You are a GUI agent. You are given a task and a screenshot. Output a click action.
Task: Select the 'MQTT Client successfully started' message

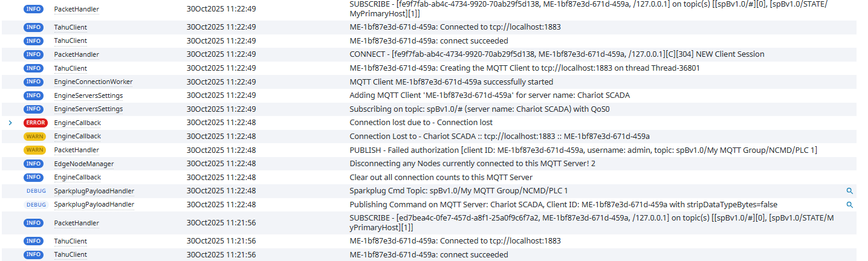451,82
